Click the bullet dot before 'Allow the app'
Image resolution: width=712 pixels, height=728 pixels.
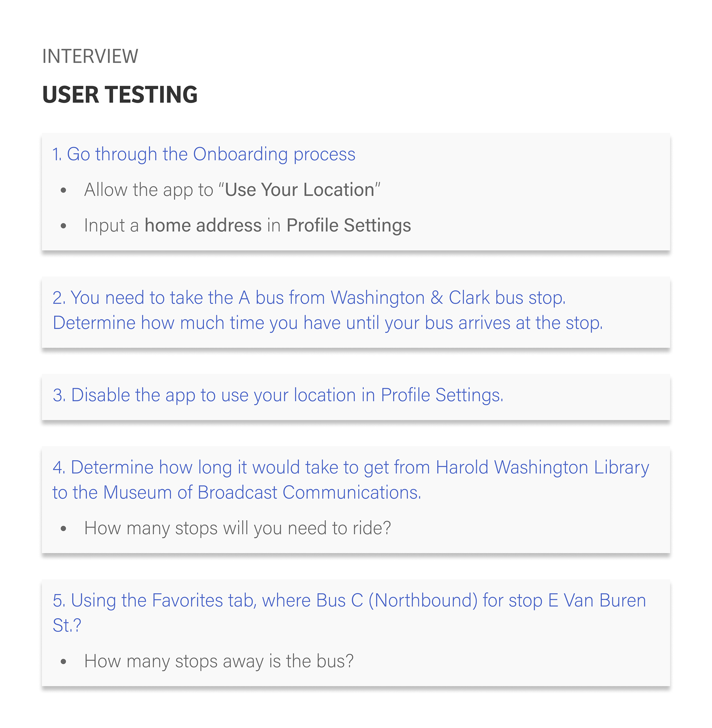(x=63, y=190)
